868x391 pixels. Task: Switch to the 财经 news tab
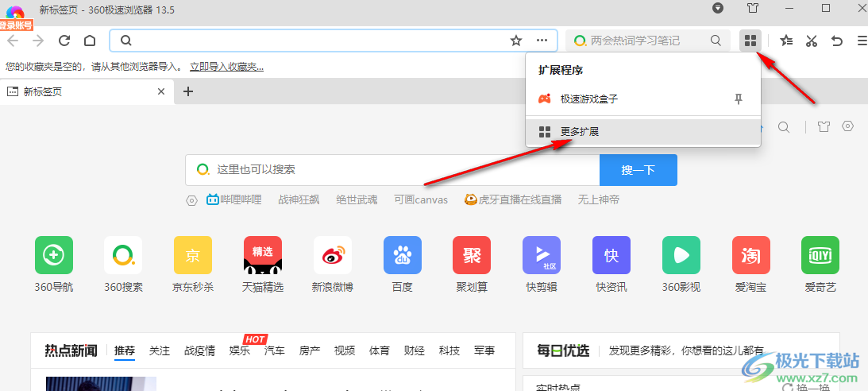tap(415, 350)
